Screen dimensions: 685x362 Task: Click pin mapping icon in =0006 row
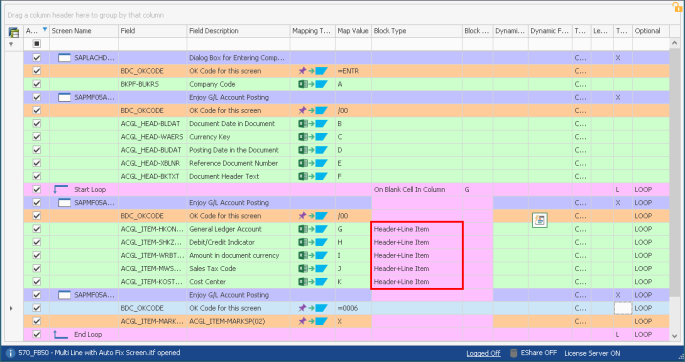tap(312, 308)
